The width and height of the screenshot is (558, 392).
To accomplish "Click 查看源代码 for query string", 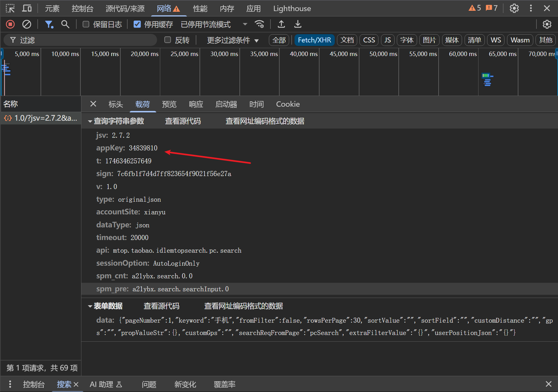I will point(183,121).
